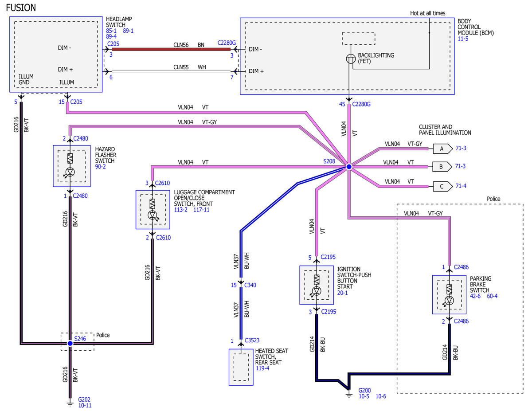Open page reference 85-1 under Headlamp Switch
This screenshot has height=411, width=532.
pyautogui.click(x=111, y=31)
